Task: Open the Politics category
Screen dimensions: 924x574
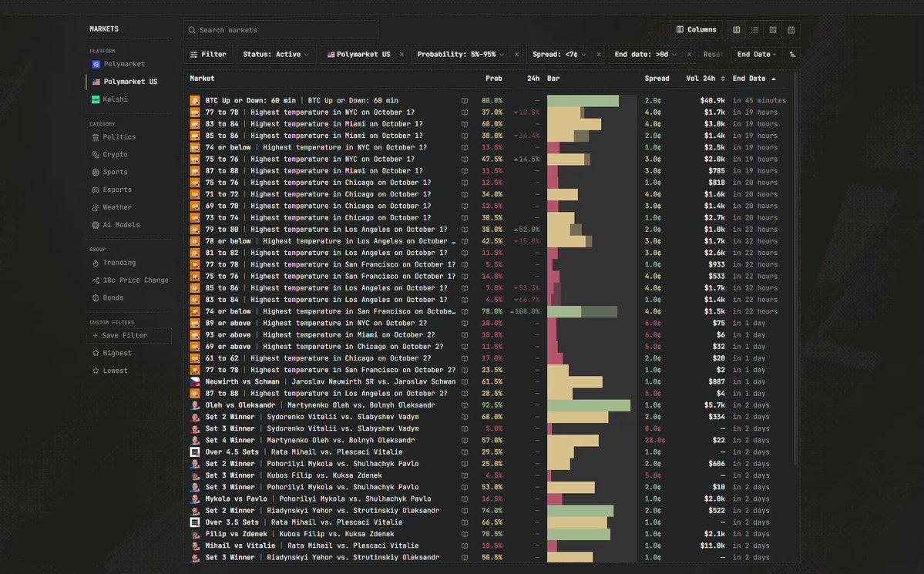Action: tap(114, 137)
